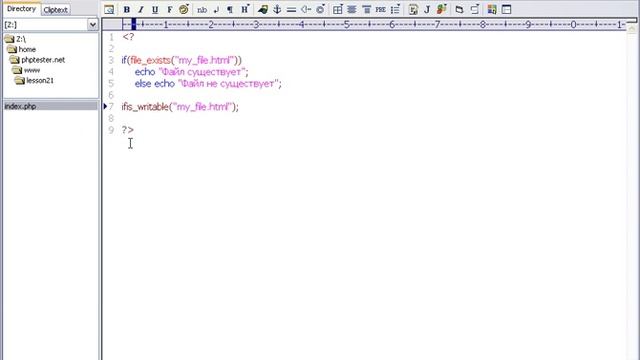Insert list tag icon

[x=395, y=9]
